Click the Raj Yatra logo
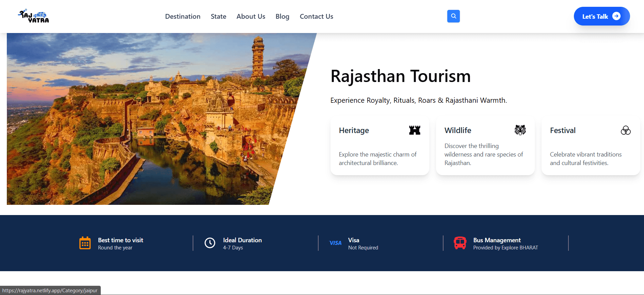644x295 pixels. point(34,16)
